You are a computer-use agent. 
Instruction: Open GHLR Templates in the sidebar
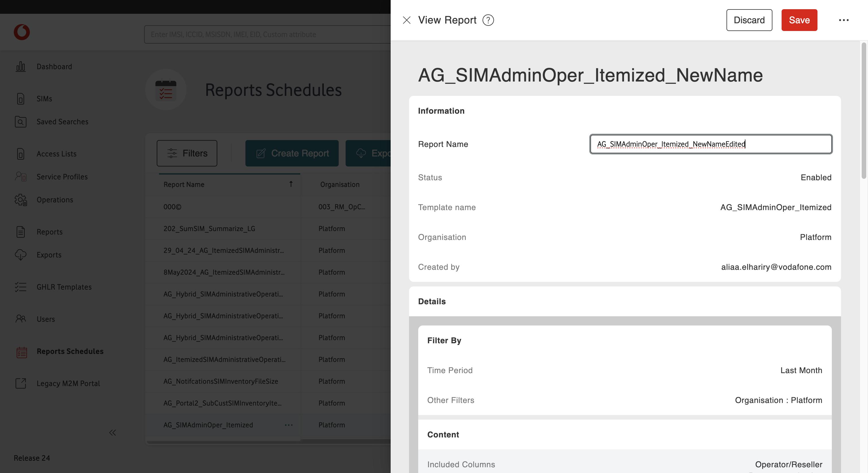(x=64, y=287)
